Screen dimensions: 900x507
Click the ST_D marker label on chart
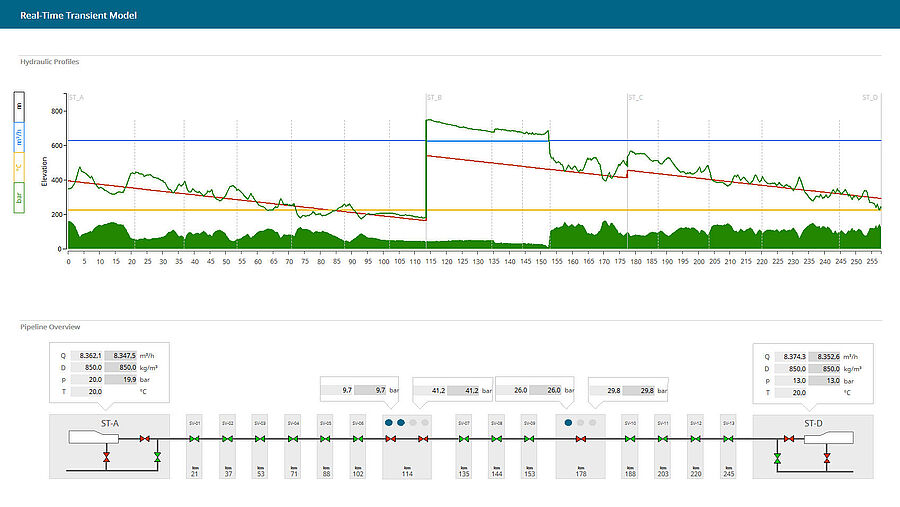(870, 98)
